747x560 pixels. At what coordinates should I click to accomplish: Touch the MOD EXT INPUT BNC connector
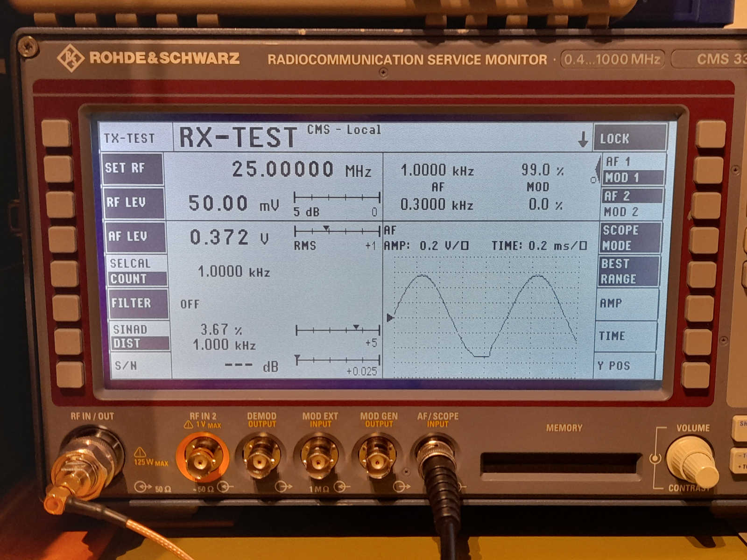(319, 457)
